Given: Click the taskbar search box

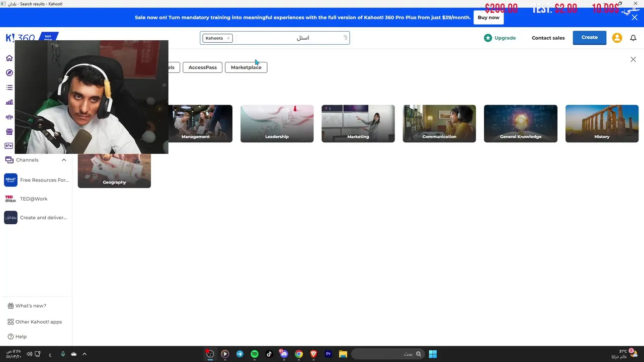Looking at the screenshot, I should 387,354.
